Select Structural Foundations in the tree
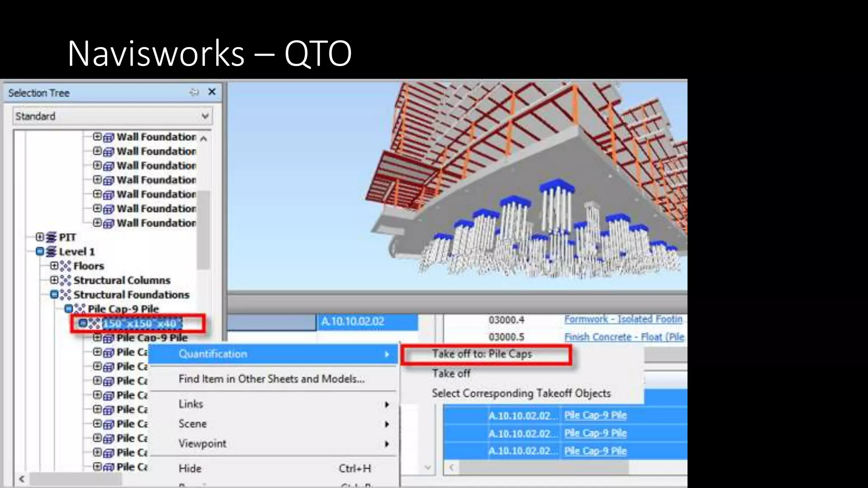 [131, 294]
